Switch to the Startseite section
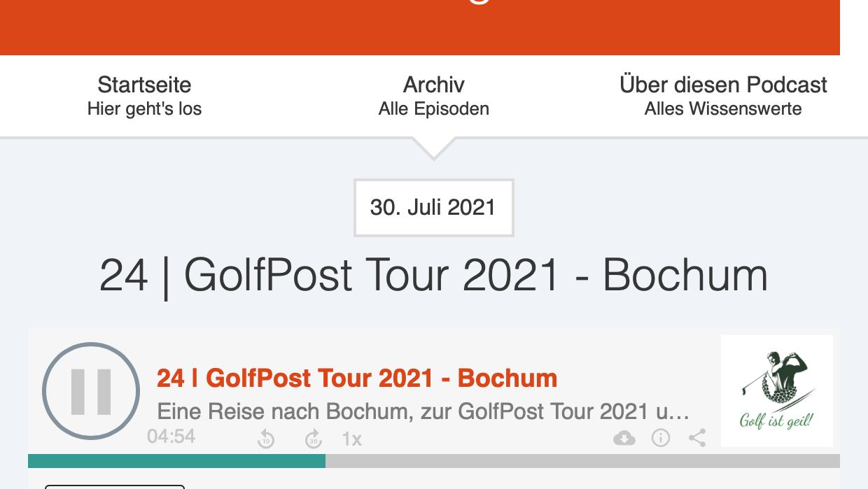The height and width of the screenshot is (489, 868). coord(144,85)
